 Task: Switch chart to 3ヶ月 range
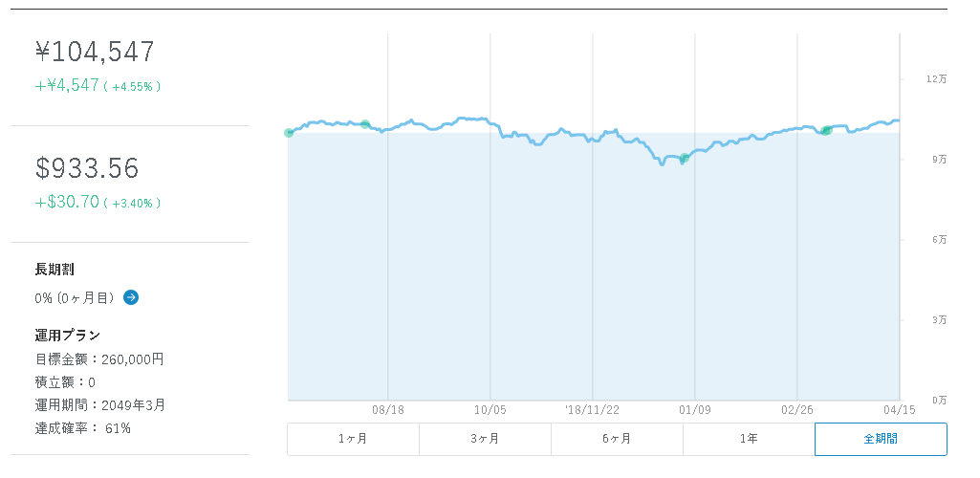485,439
